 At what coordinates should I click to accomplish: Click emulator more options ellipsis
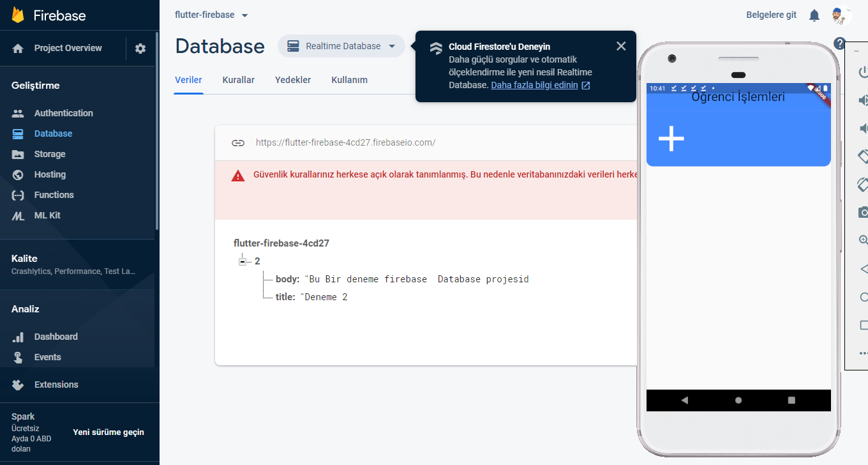click(x=863, y=353)
